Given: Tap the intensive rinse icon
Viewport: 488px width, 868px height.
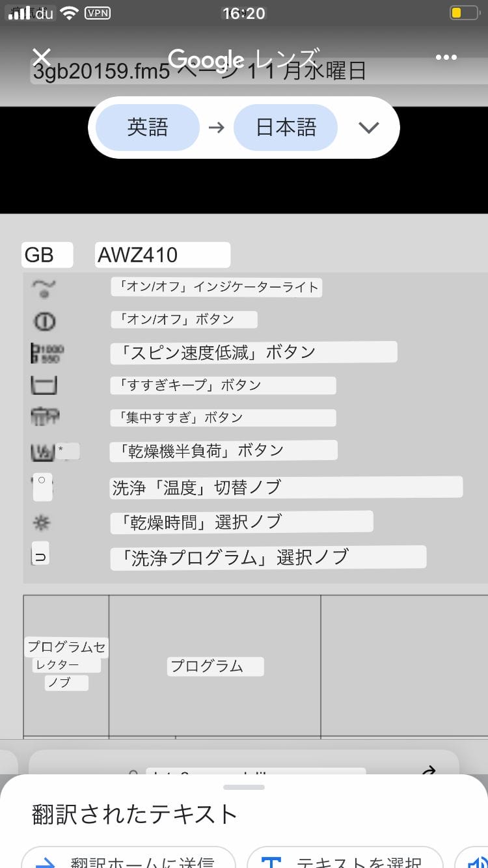Looking at the screenshot, I should click(x=44, y=417).
